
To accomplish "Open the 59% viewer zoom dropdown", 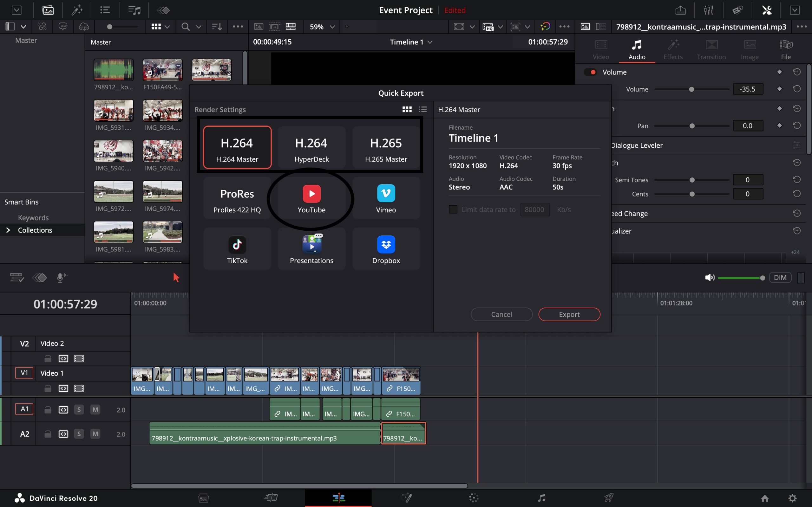I will point(322,27).
